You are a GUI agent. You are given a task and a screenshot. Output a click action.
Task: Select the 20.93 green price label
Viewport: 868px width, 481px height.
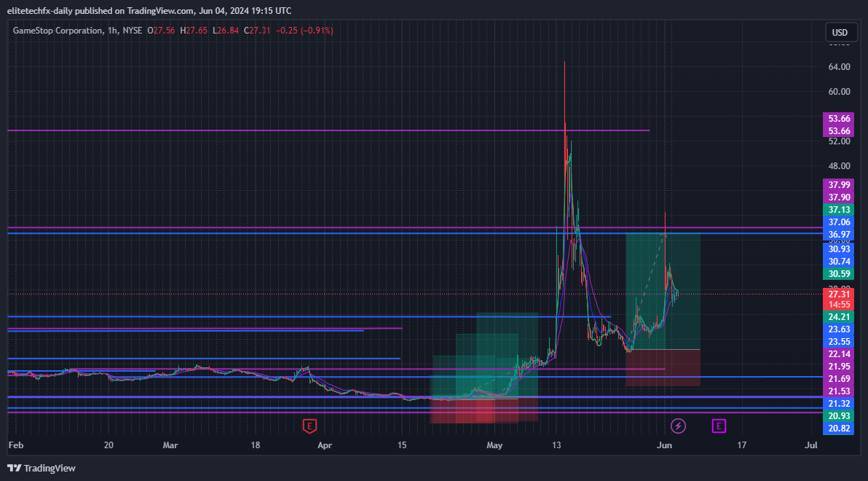[839, 415]
